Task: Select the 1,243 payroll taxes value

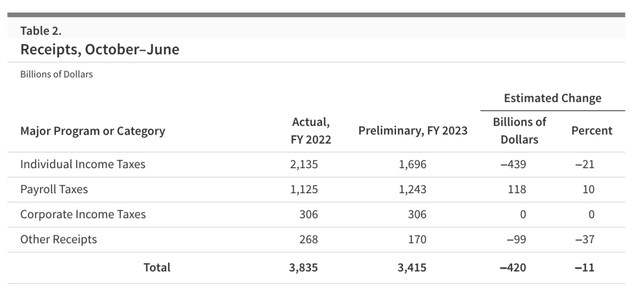Action: [x=413, y=189]
